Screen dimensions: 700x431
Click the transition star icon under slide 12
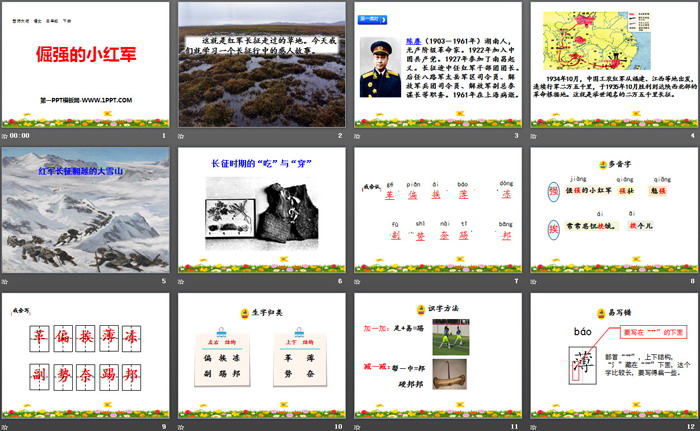pyautogui.click(x=533, y=427)
